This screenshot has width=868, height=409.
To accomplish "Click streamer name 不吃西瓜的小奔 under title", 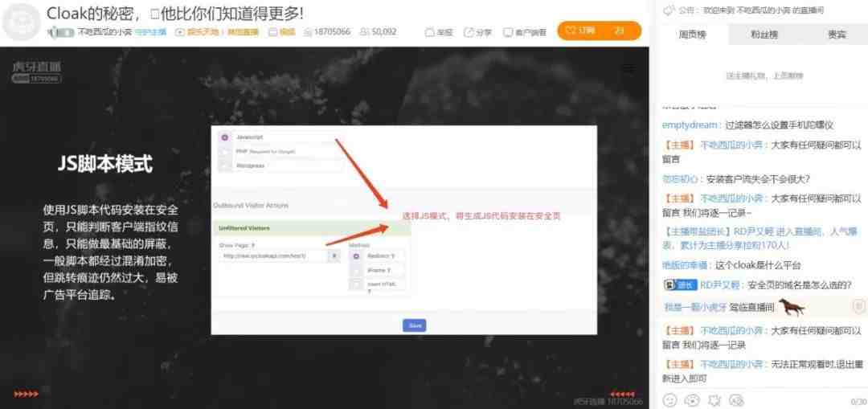I will tap(104, 32).
